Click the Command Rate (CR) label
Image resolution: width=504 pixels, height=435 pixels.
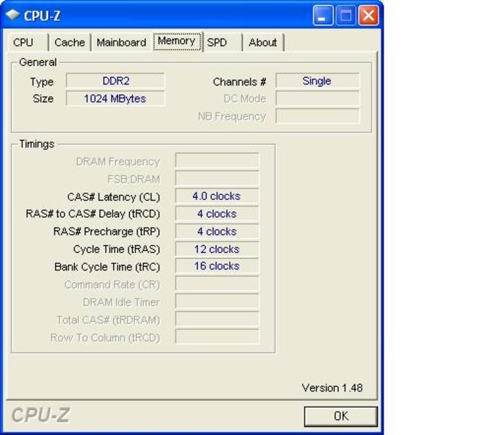pyautogui.click(x=112, y=285)
